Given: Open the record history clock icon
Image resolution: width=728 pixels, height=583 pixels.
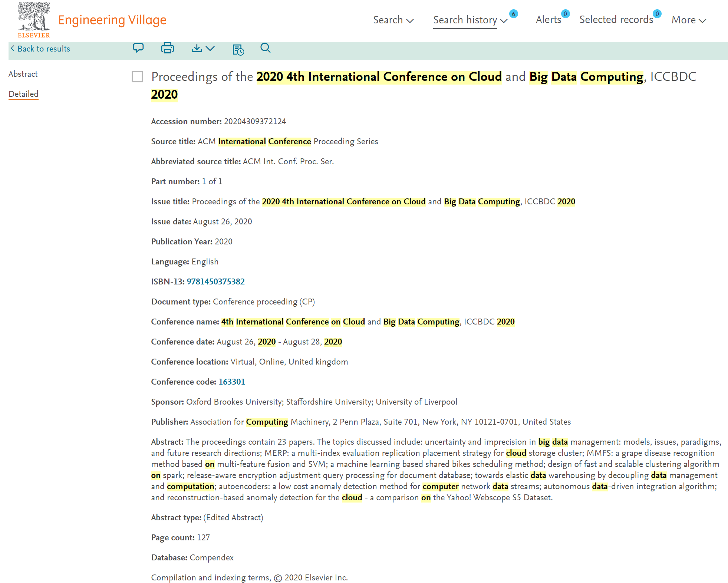Looking at the screenshot, I should [x=238, y=49].
